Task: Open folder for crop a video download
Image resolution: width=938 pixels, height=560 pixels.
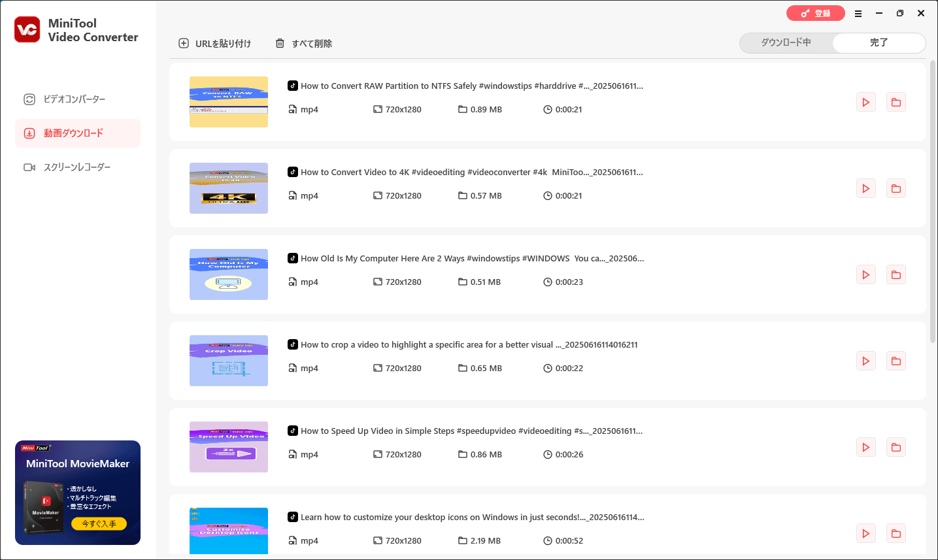Action: (896, 361)
